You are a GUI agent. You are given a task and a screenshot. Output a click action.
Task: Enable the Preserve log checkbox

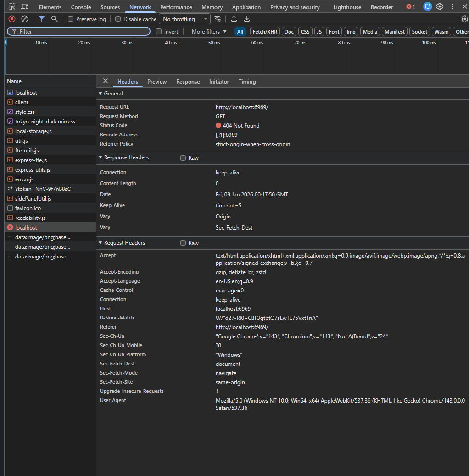71,19
